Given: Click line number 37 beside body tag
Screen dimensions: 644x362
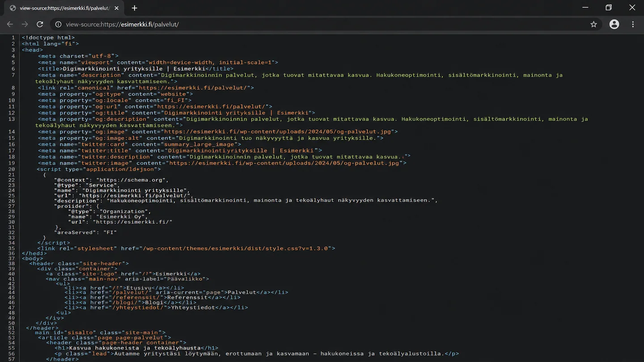Looking at the screenshot, I should coord(12,258).
